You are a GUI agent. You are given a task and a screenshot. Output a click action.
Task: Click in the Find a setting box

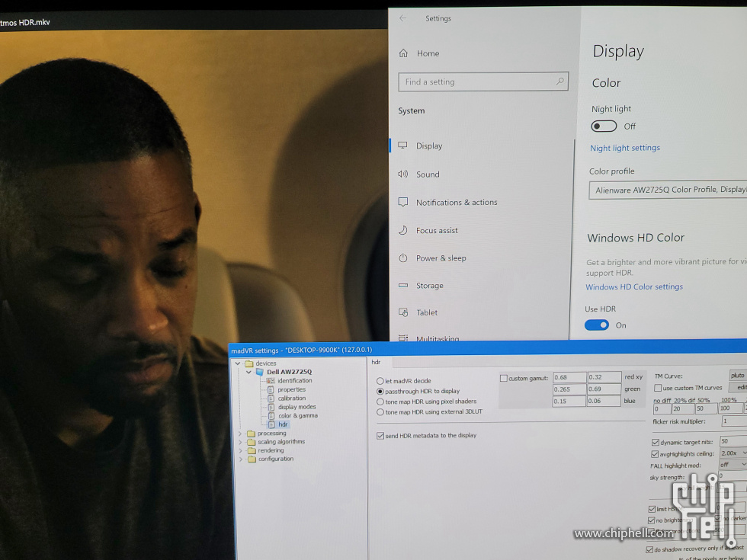(x=483, y=82)
